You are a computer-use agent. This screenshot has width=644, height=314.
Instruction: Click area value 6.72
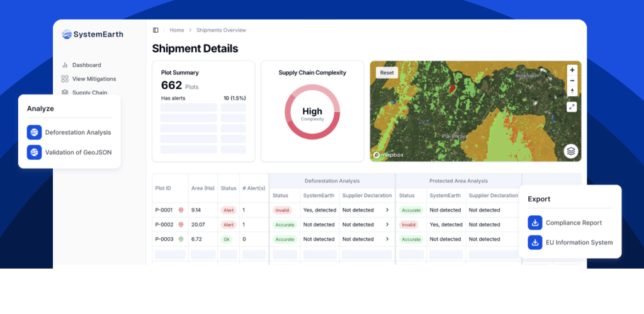196,239
